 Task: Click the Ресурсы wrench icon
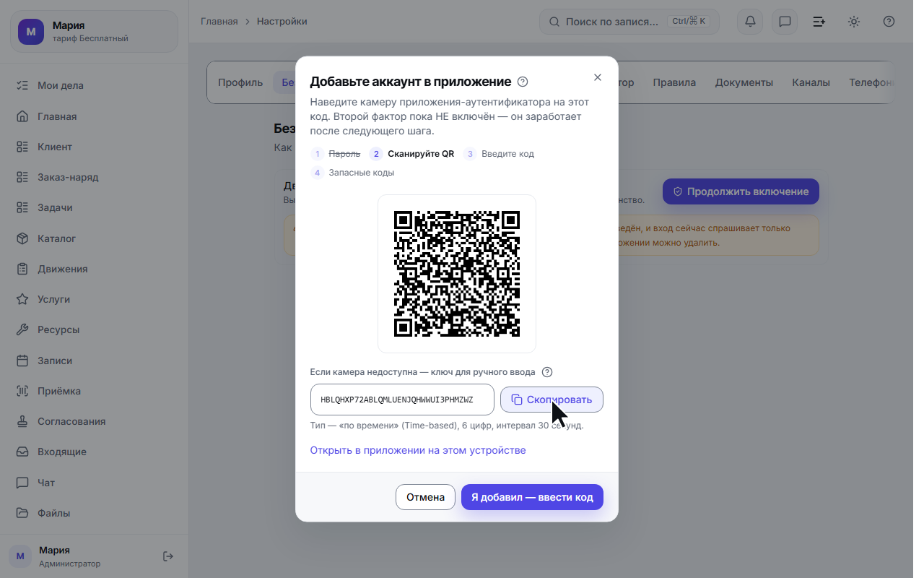point(22,329)
